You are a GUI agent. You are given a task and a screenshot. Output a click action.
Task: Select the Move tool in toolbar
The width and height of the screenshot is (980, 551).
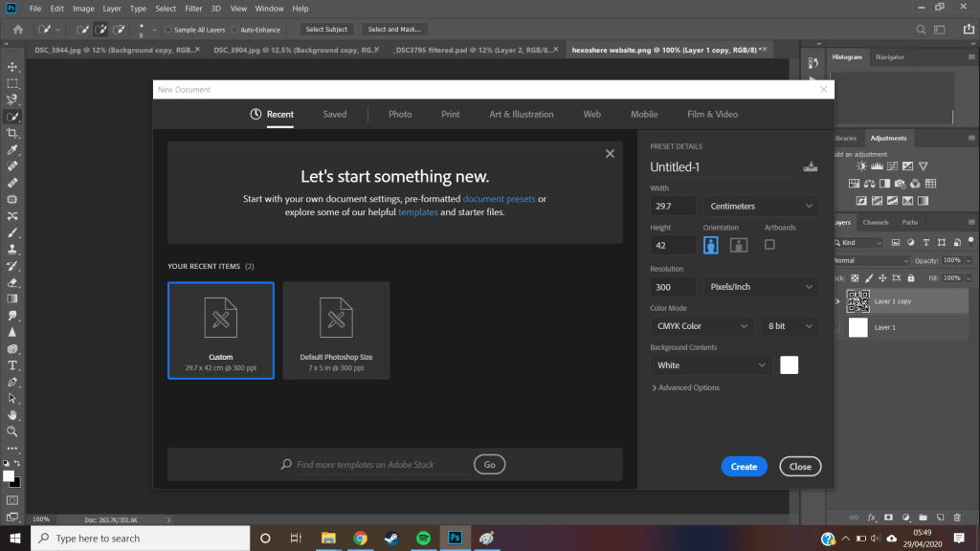[x=13, y=67]
